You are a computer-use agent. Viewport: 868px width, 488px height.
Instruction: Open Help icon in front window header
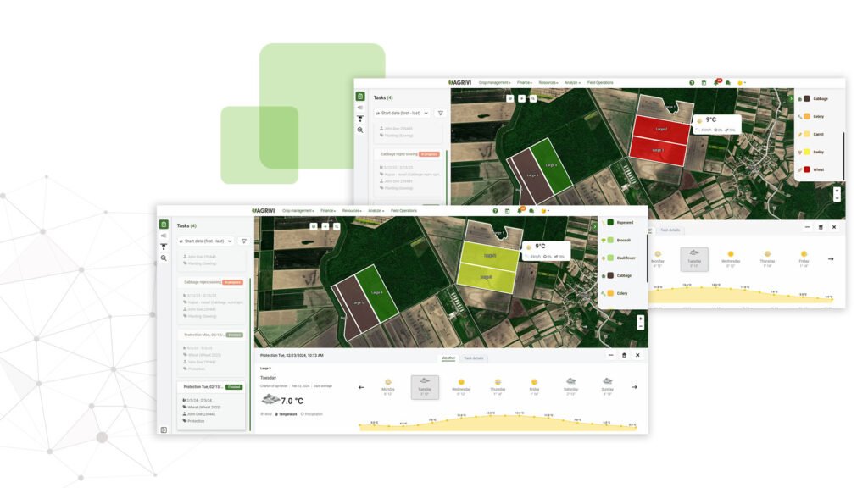click(495, 211)
